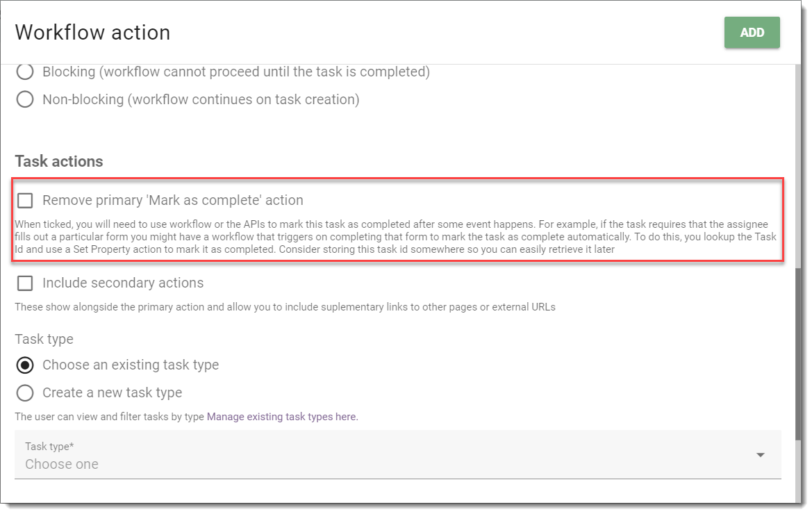This screenshot has width=812, height=514.
Task: Enable Include secondary actions checkbox
Action: point(25,283)
